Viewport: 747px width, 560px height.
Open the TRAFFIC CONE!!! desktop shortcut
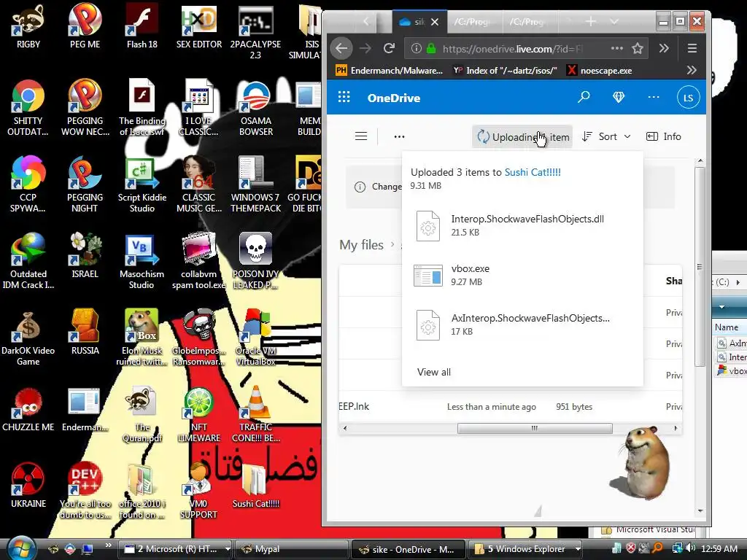(x=256, y=415)
